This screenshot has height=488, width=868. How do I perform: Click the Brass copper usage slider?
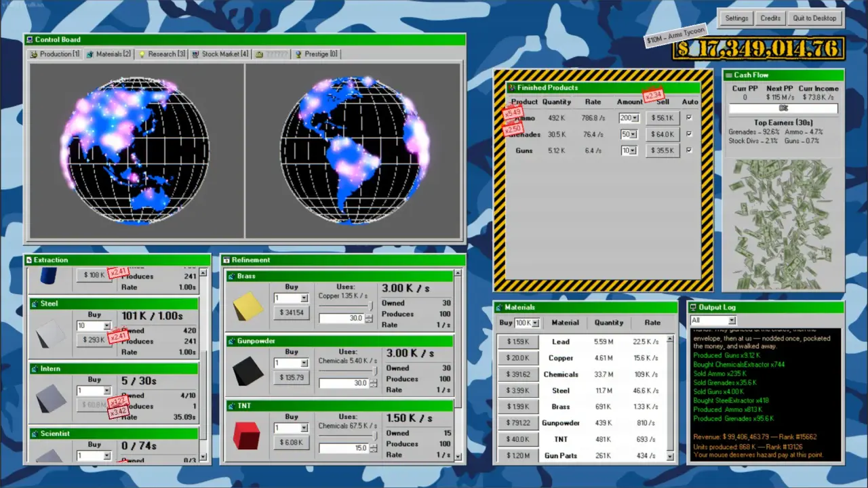[x=347, y=306]
